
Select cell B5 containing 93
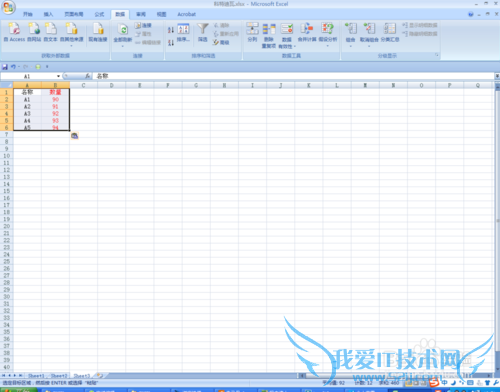[x=55, y=120]
